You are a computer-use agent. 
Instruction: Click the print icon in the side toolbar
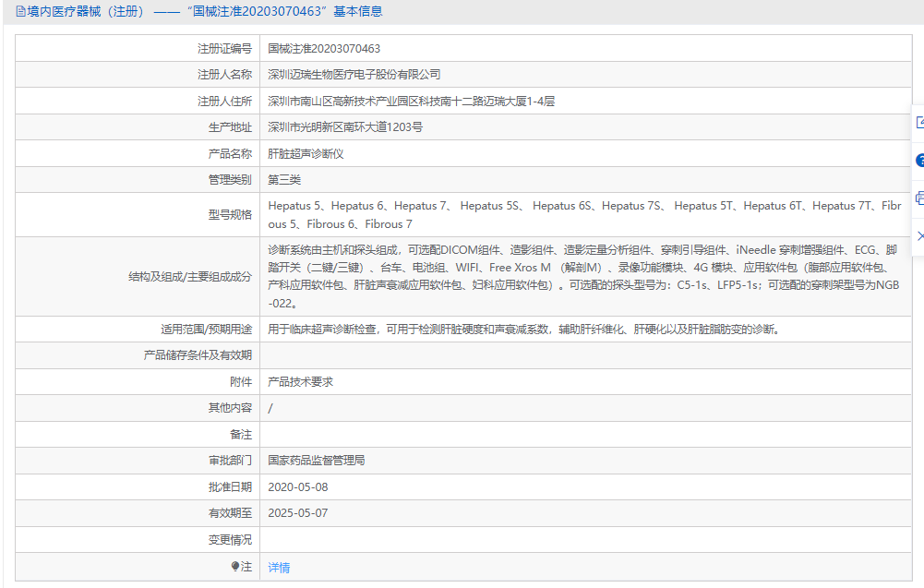[x=920, y=198]
